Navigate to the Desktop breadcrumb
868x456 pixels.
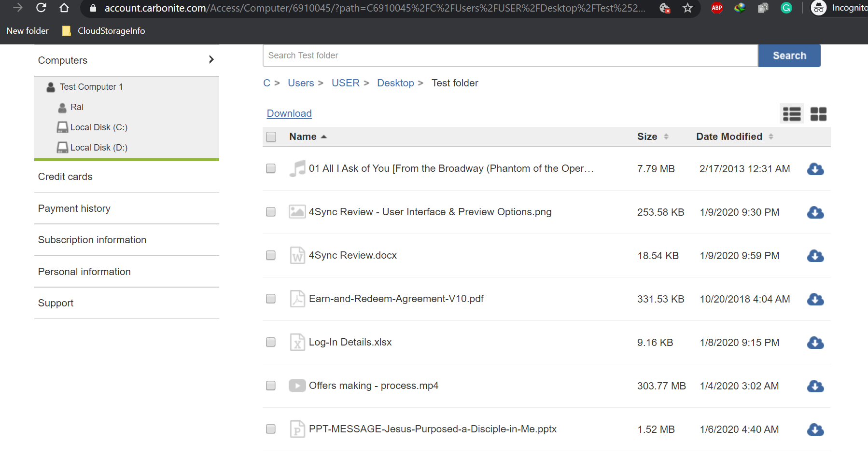pos(395,83)
